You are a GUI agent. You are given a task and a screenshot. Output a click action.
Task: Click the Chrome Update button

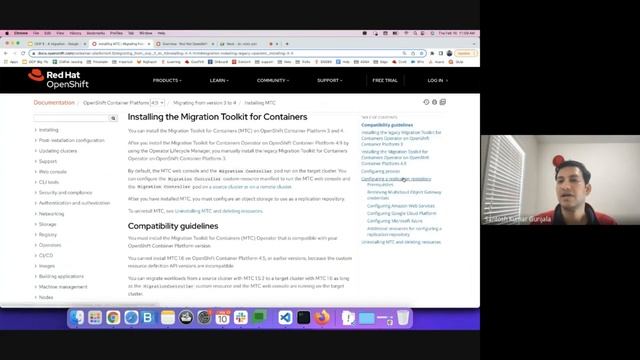[x=466, y=53]
